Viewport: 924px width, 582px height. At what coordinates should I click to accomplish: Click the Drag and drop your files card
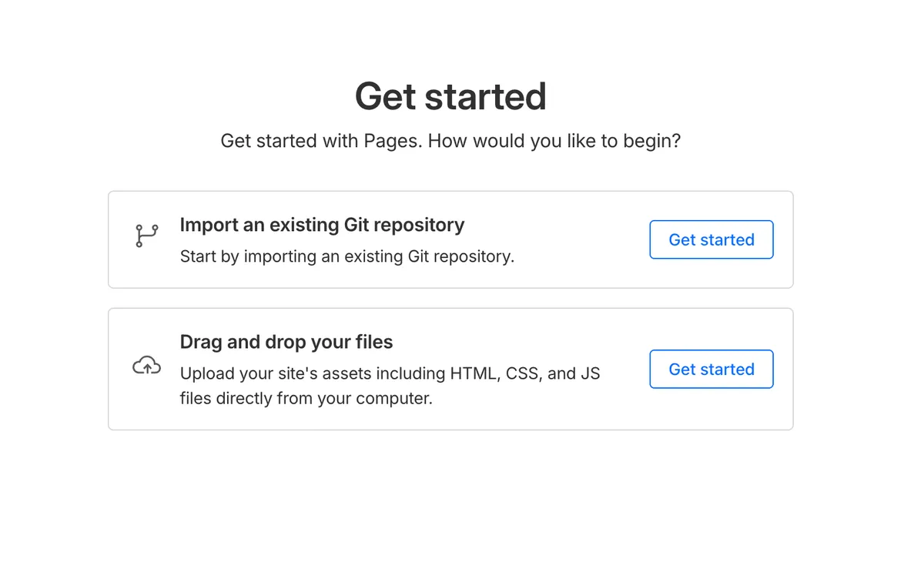450,368
